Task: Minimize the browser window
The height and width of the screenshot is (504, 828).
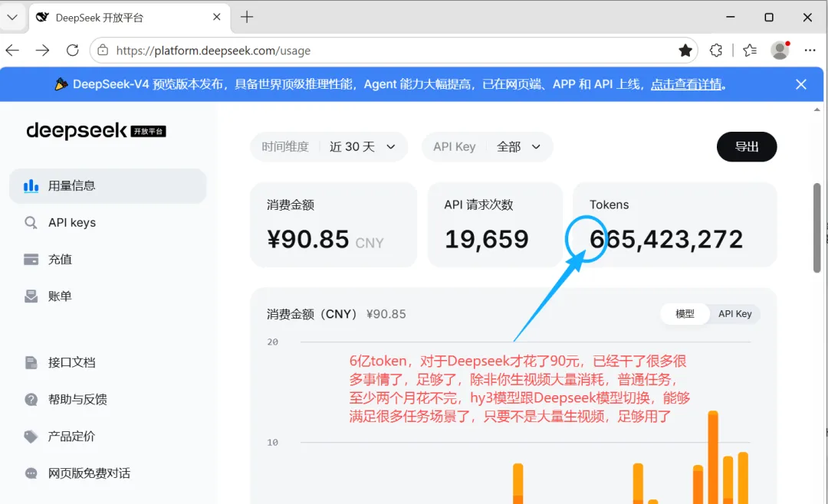Action: click(731, 17)
